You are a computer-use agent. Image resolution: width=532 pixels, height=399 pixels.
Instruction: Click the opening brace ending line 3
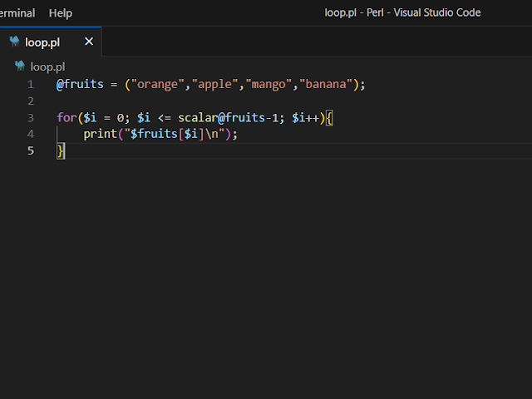click(x=329, y=118)
